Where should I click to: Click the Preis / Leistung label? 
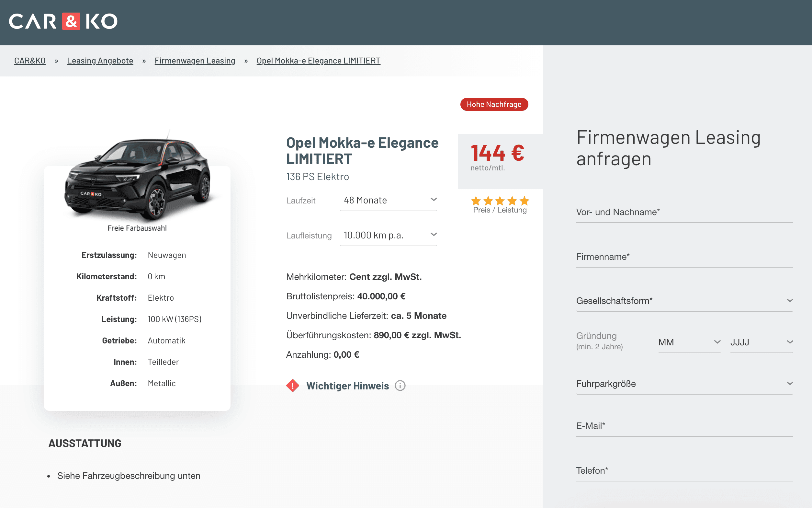coord(500,210)
